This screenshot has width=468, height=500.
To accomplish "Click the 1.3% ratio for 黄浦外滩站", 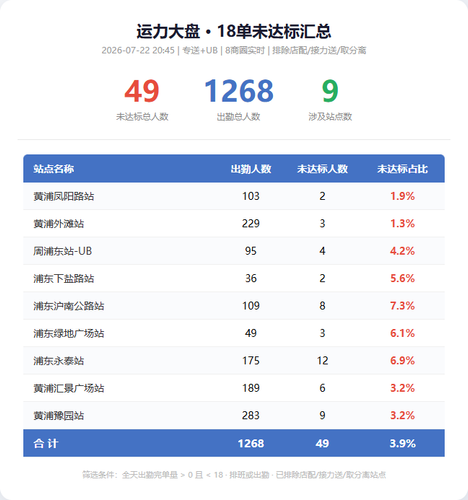I will coord(402,223).
